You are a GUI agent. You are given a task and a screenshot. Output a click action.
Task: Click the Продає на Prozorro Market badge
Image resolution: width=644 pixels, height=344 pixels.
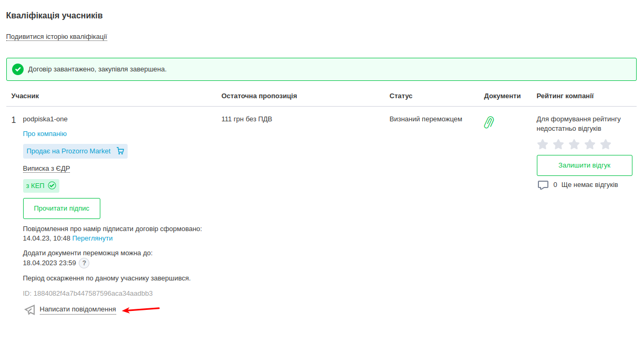click(68, 151)
